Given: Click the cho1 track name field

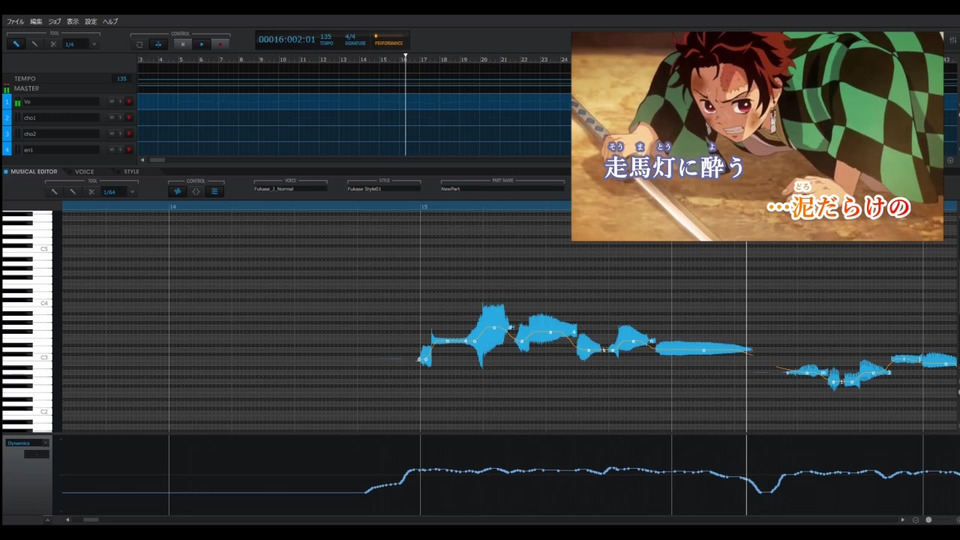Looking at the screenshot, I should click(61, 118).
